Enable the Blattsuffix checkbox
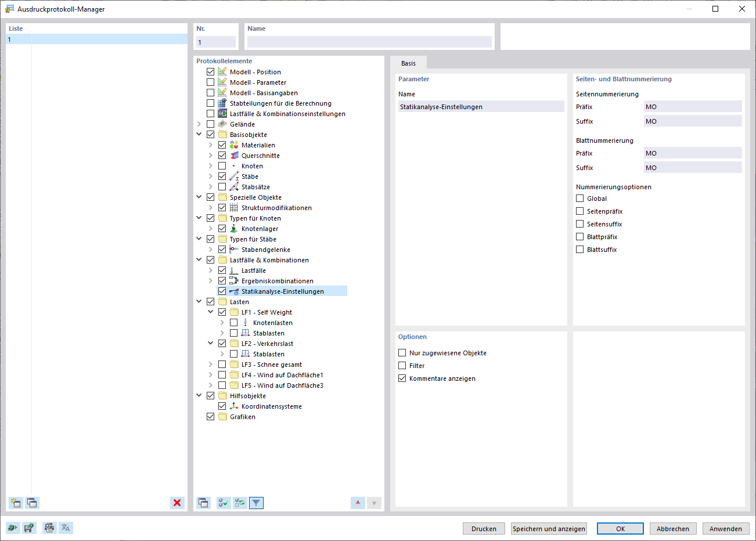This screenshot has width=756, height=541. [x=579, y=250]
